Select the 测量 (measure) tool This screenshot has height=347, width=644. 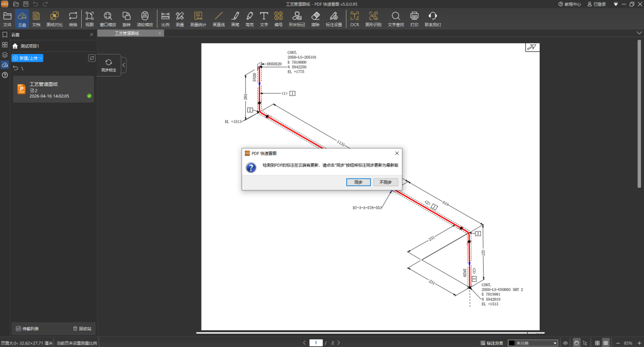(x=179, y=19)
